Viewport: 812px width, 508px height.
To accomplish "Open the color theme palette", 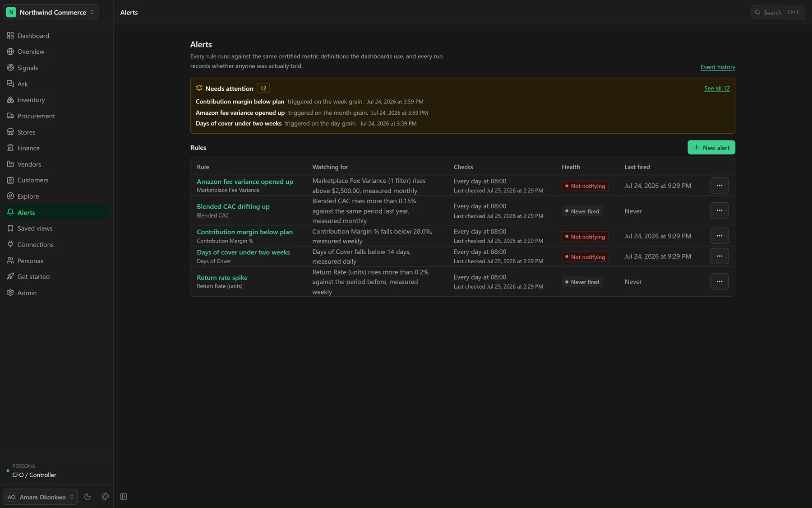I will pos(105,497).
